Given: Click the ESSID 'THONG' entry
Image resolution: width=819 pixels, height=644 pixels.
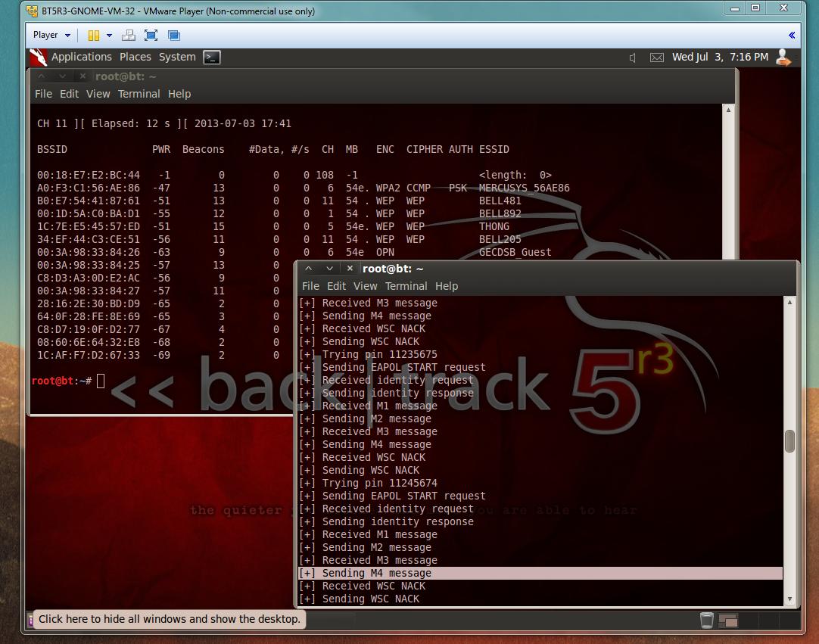Looking at the screenshot, I should tap(494, 227).
